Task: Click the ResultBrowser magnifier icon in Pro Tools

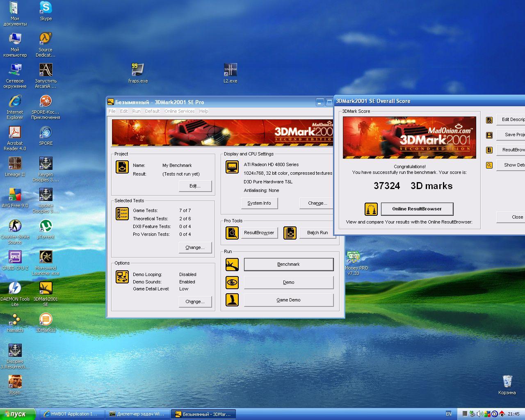Action: [232, 233]
